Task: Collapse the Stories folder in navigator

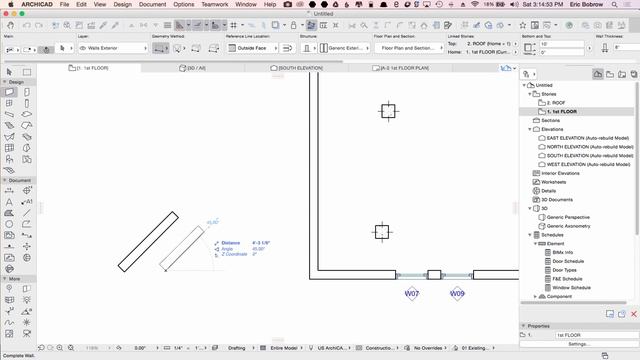Action: coord(530,94)
